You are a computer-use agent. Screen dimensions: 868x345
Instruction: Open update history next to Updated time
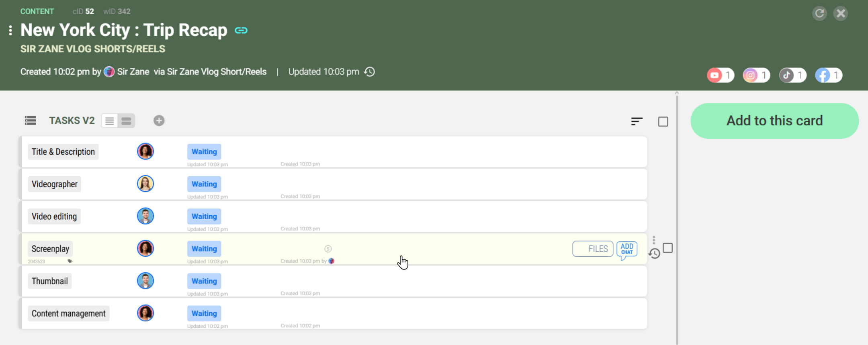pos(369,72)
